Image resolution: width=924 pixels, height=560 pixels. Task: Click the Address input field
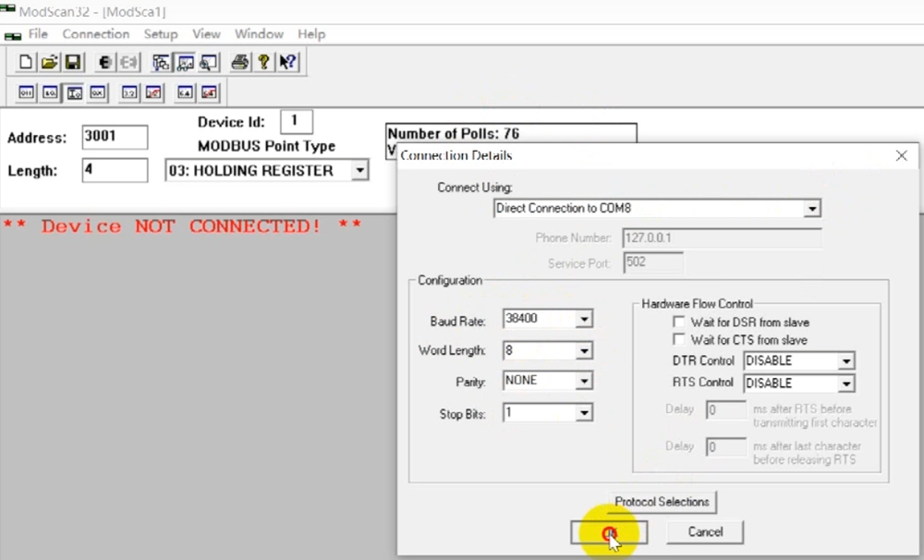115,137
